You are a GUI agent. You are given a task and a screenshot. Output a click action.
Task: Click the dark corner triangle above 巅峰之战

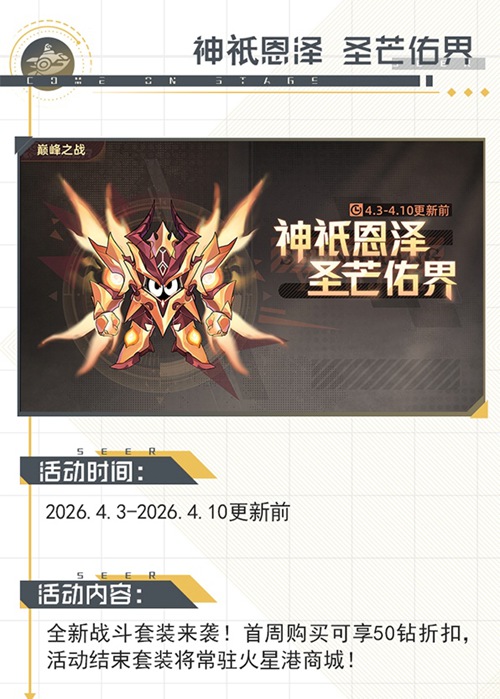tap(21, 144)
